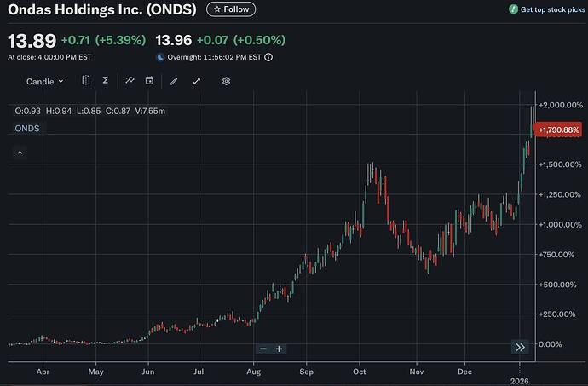The width and height of the screenshot is (588, 386).
Task: Click the ONDS series label
Action: [27, 129]
